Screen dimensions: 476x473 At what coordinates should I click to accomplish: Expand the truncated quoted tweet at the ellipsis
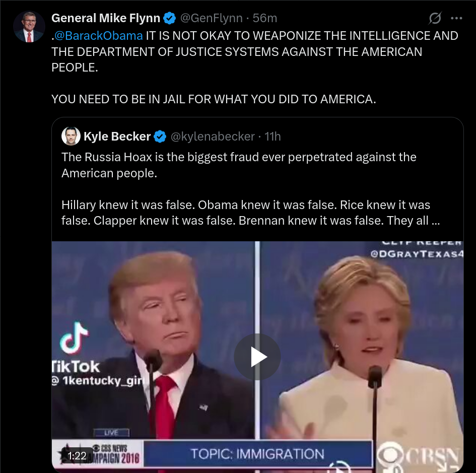pos(435,221)
